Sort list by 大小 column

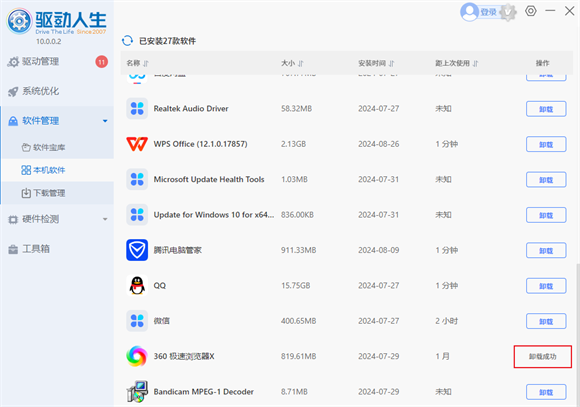click(x=292, y=63)
